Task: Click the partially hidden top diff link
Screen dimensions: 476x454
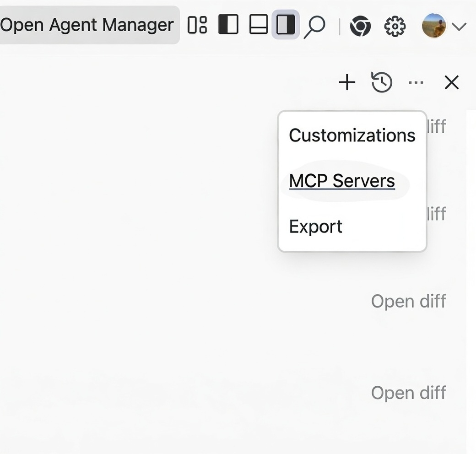Action: coord(437,126)
